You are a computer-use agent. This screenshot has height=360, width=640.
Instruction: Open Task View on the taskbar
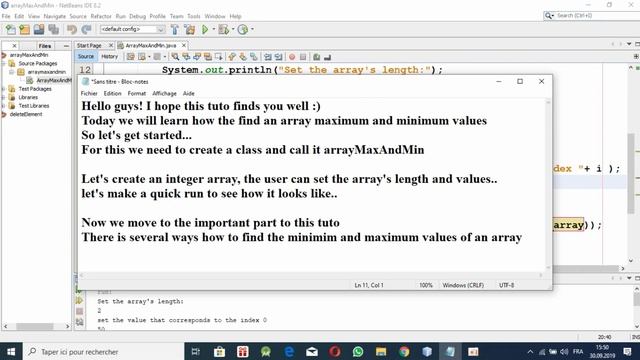196,351
